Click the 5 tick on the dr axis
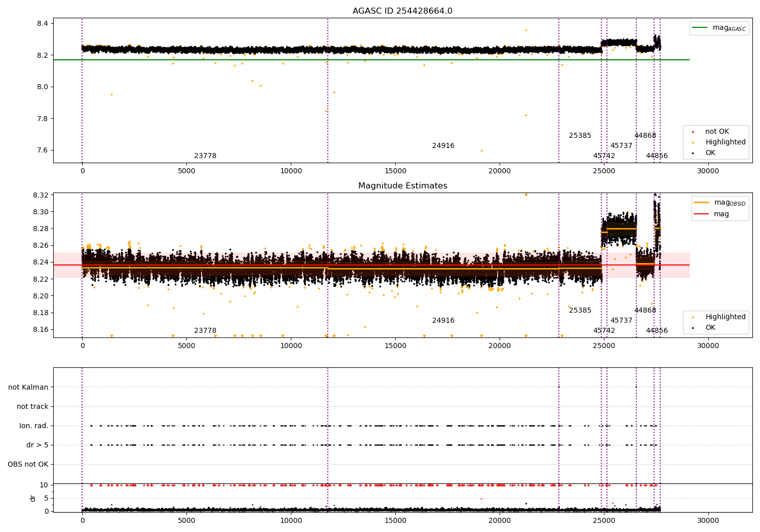 tap(46, 498)
